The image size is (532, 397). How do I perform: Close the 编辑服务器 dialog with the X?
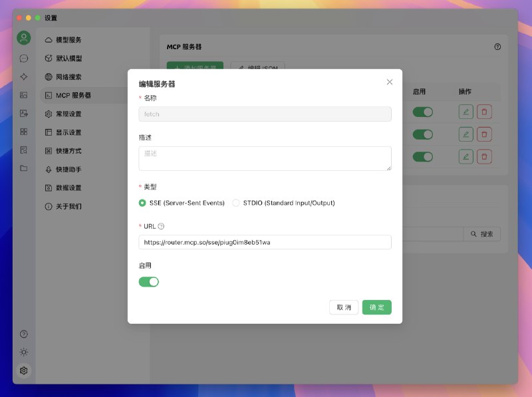pyautogui.click(x=390, y=82)
